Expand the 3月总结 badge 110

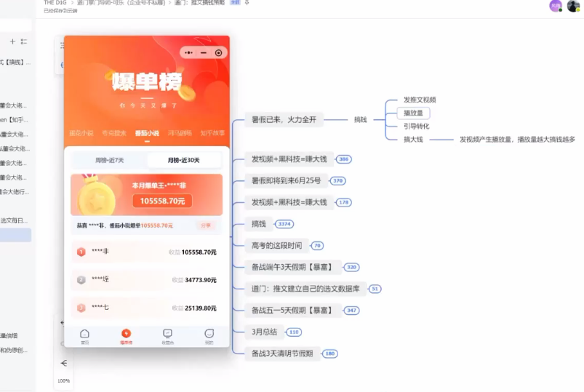click(294, 332)
